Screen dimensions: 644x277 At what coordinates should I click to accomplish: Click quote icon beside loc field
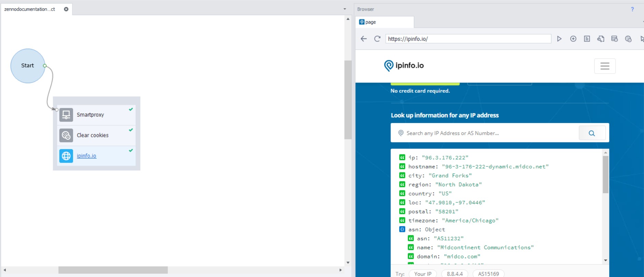[402, 202]
